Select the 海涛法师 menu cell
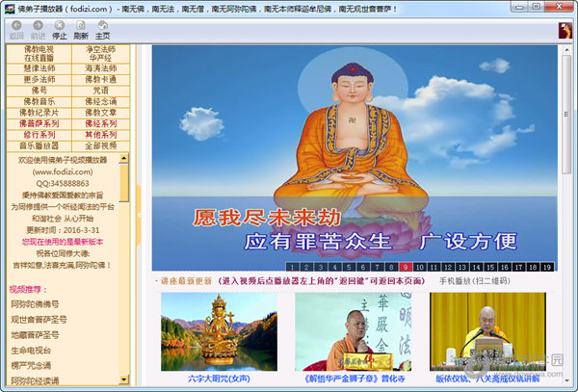 point(100,68)
